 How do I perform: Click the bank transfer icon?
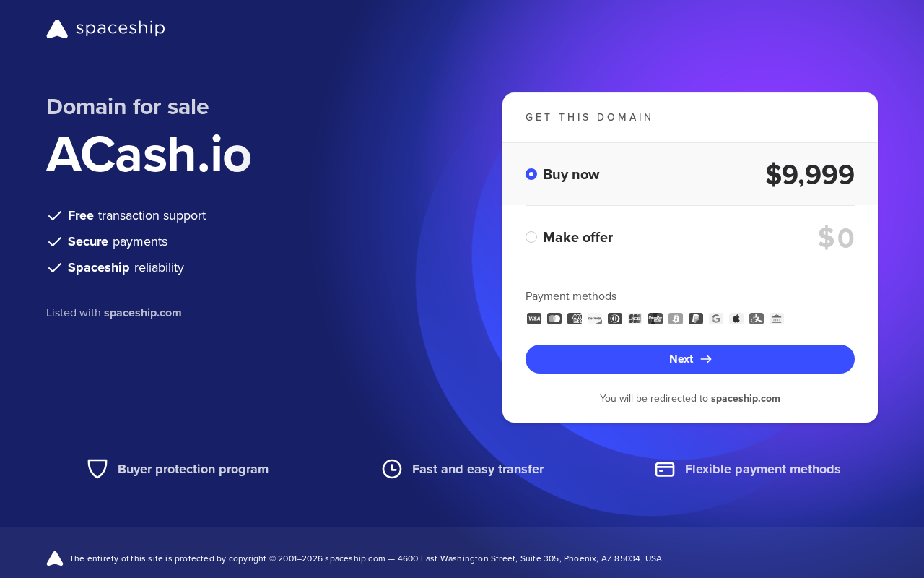pyautogui.click(x=777, y=319)
